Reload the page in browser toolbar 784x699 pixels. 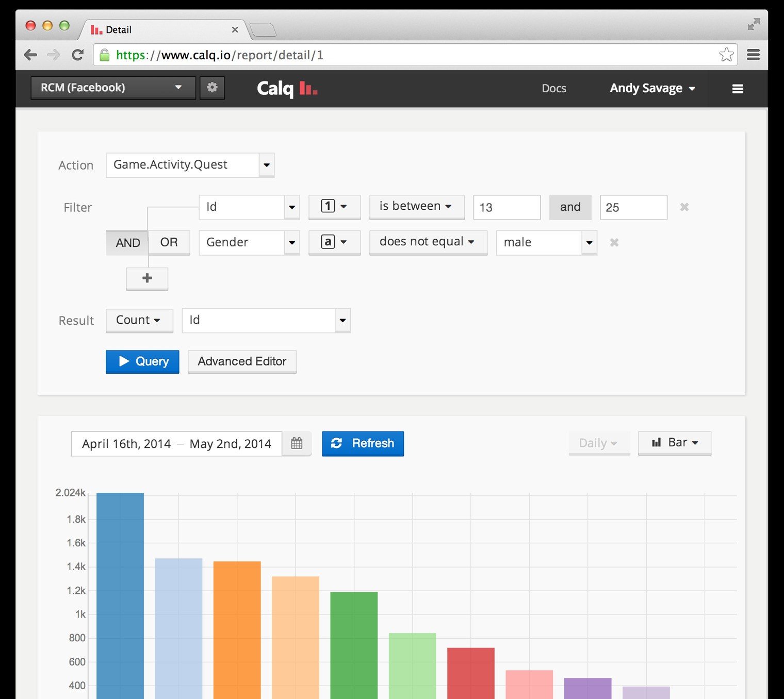(x=77, y=55)
